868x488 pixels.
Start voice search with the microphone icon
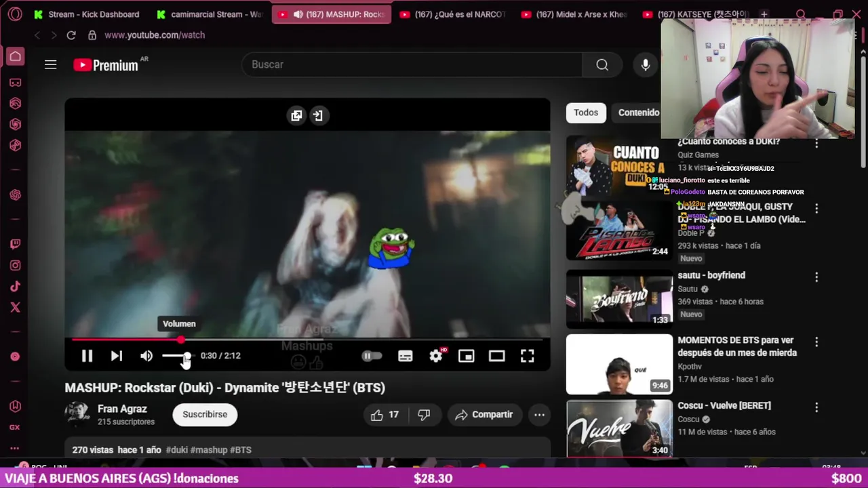tap(646, 64)
